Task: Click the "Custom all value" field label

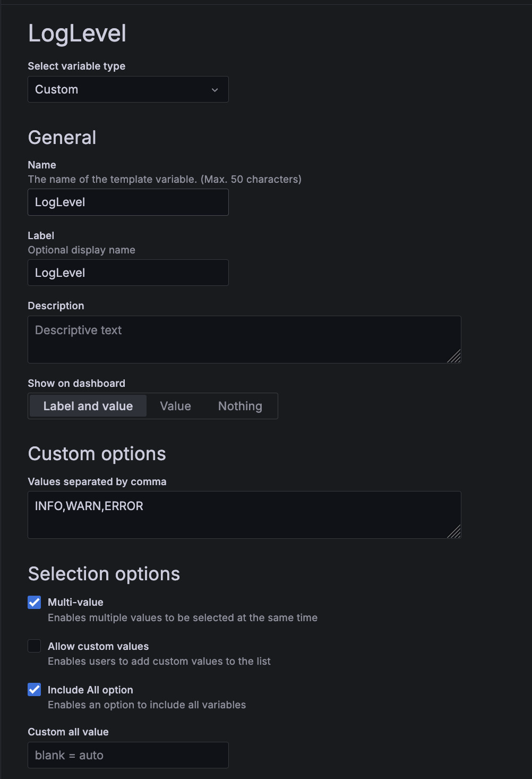Action: 68,732
